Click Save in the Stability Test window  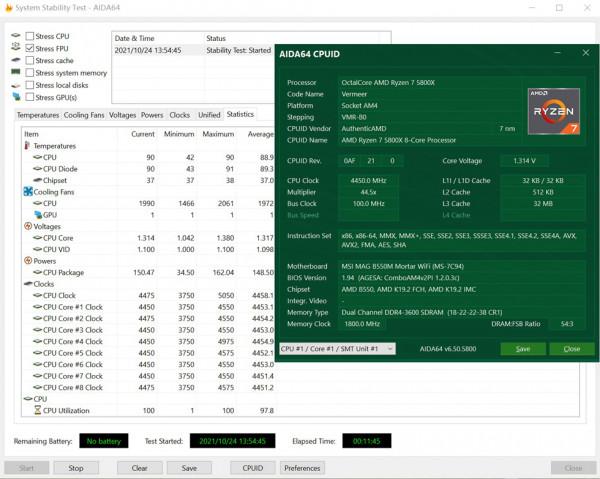189,468
